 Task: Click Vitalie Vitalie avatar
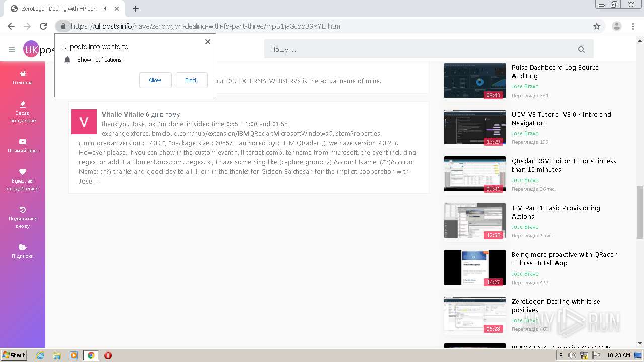pos(84,122)
